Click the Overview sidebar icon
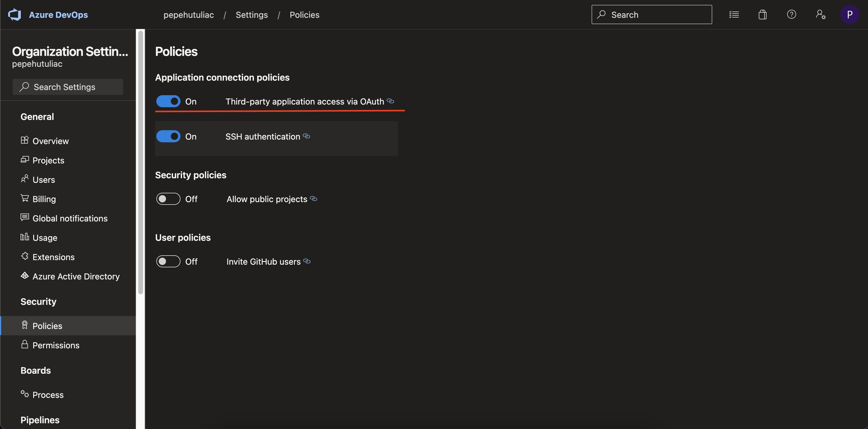 click(25, 140)
